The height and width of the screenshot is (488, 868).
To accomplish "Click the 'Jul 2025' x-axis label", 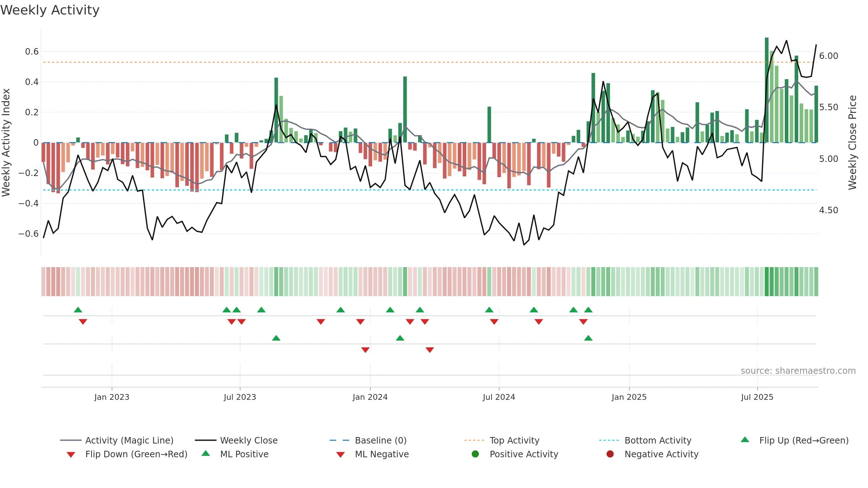I will click(x=757, y=397).
